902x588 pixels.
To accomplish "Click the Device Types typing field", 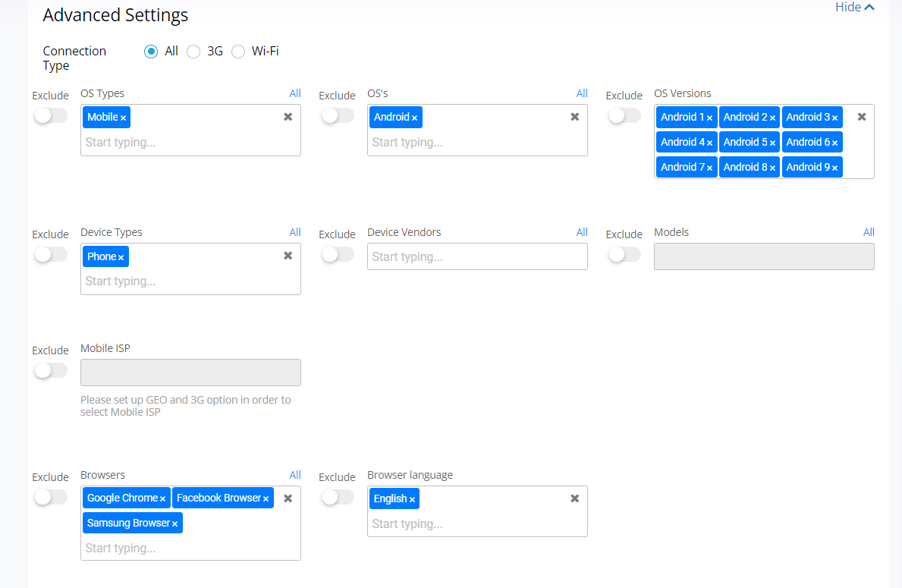I will pyautogui.click(x=190, y=281).
